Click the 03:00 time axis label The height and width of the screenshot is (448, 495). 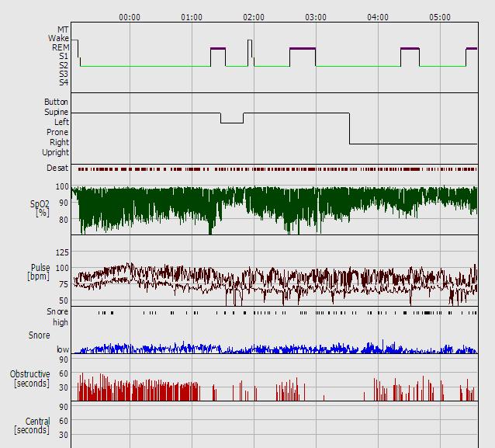(316, 17)
